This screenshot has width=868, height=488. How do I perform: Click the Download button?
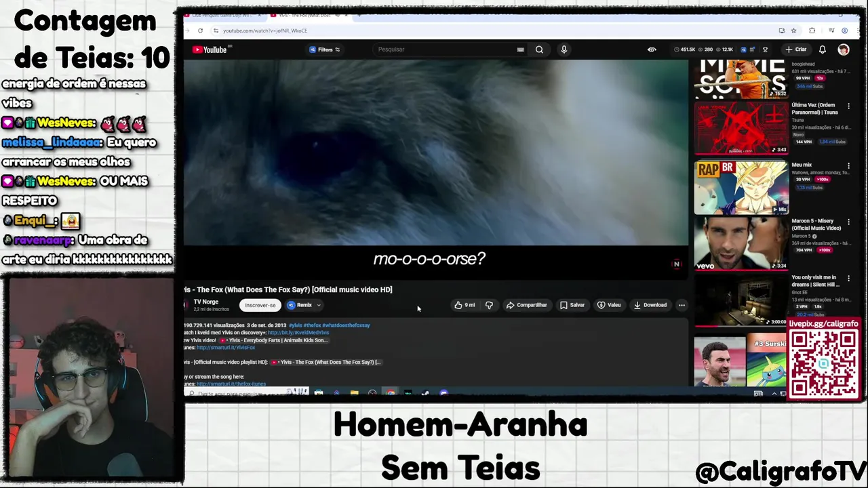point(650,305)
